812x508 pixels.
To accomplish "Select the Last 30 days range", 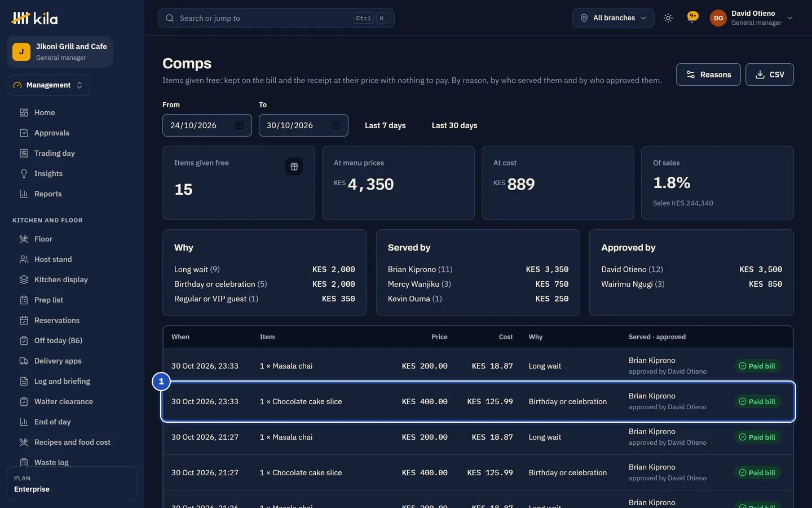I will pos(454,125).
